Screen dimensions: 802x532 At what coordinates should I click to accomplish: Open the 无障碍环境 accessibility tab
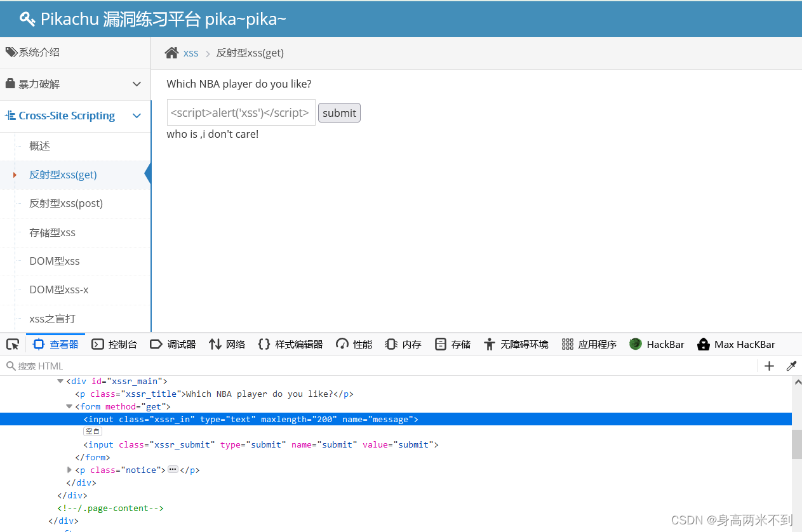pos(516,344)
